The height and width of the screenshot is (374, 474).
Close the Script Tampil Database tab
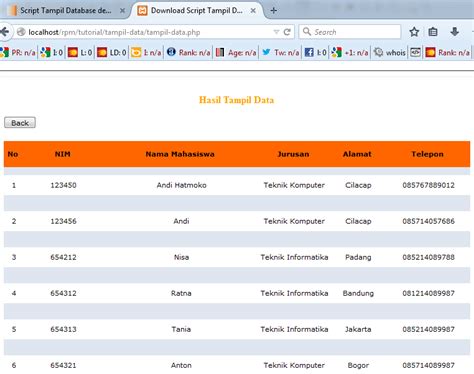coord(122,10)
